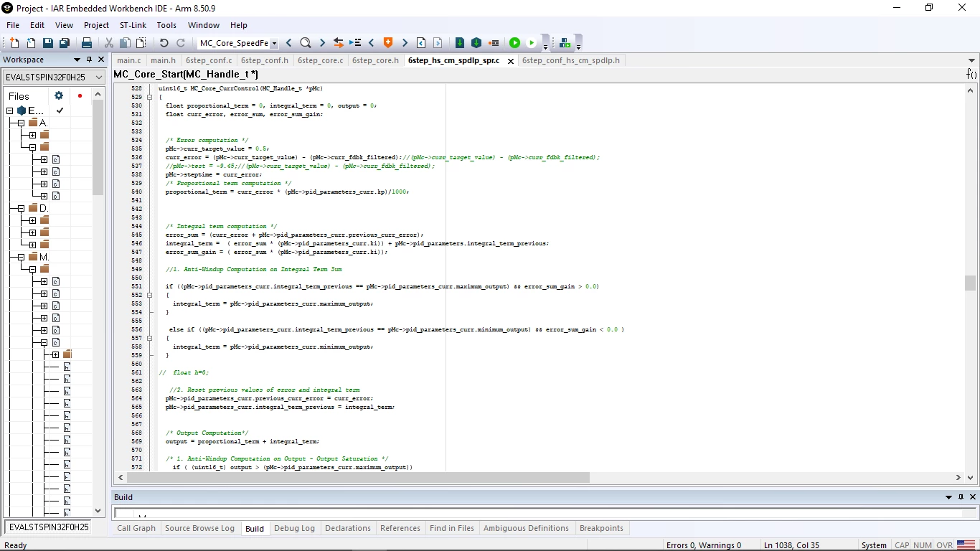
Task: Collapse the code fold at line 529
Action: click(150, 97)
